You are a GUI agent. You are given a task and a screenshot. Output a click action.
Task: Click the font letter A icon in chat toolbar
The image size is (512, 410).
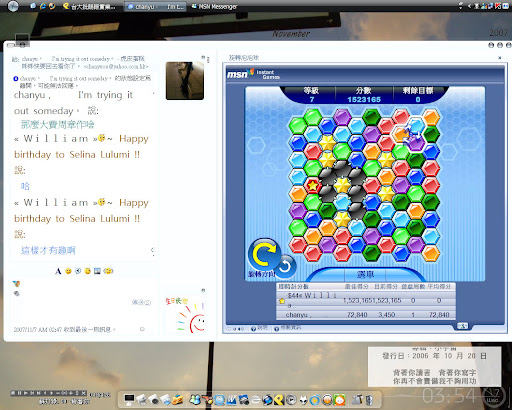coord(58,271)
